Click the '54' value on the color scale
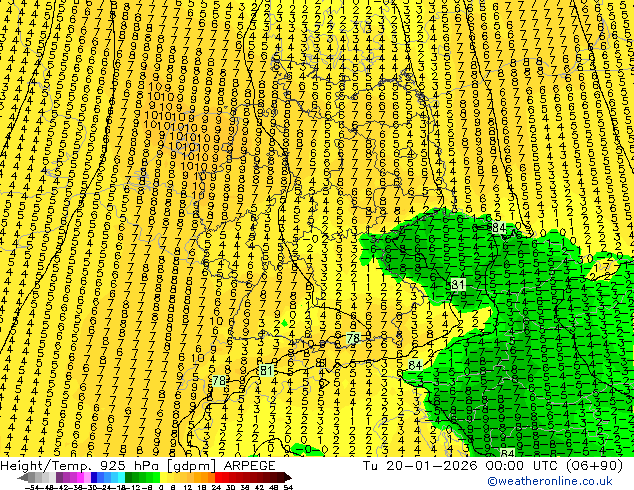This screenshot has height=490, width=634. (x=288, y=488)
